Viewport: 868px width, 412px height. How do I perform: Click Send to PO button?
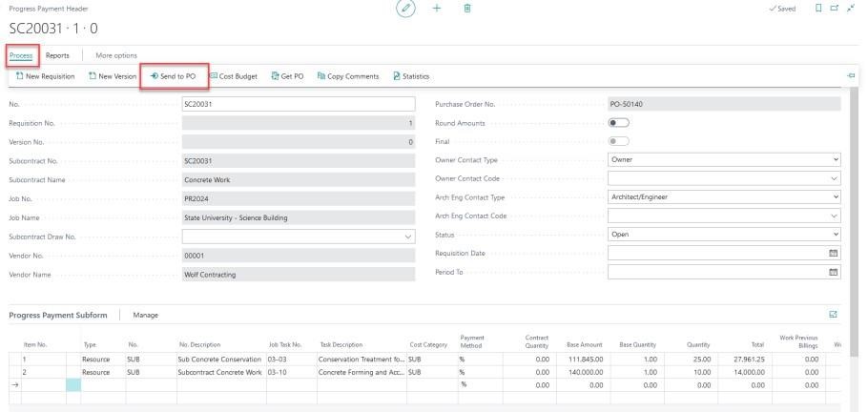click(x=174, y=76)
